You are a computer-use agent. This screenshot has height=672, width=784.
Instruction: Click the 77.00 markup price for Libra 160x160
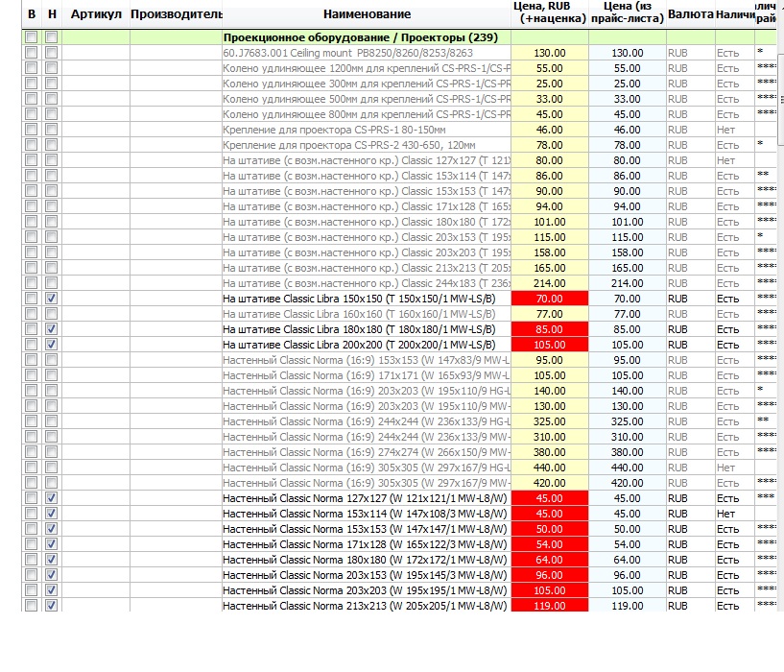[550, 314]
